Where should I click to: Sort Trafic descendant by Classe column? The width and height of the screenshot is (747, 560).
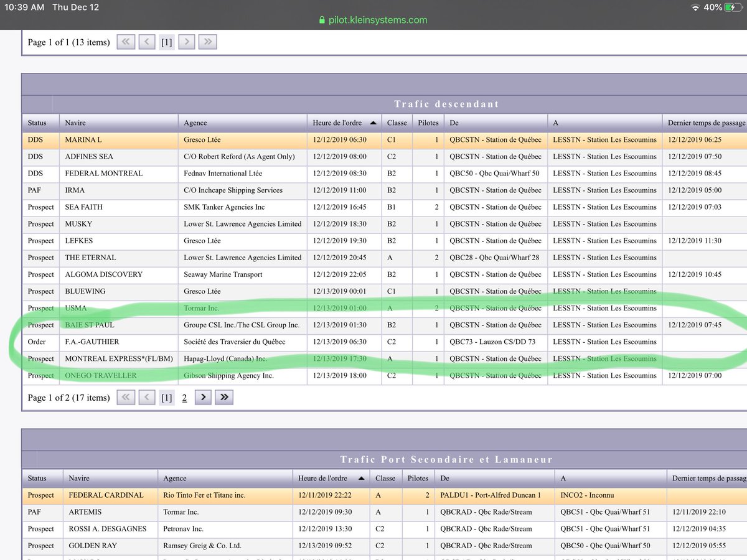[x=397, y=123]
